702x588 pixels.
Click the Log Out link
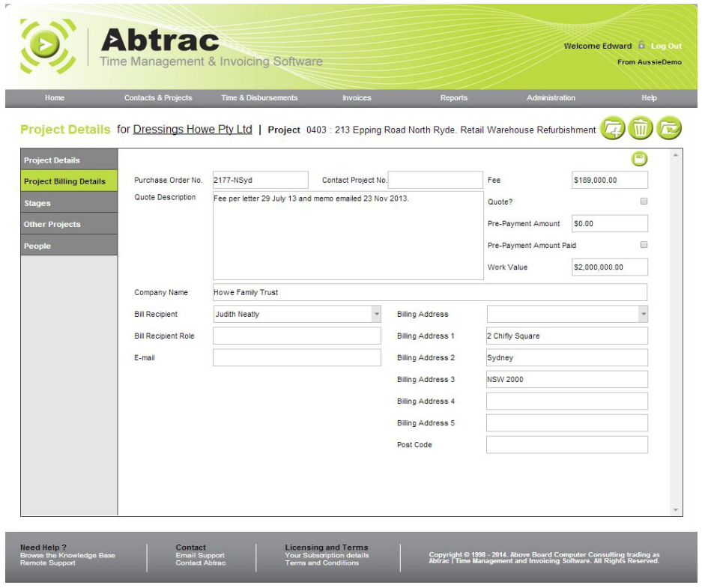point(666,46)
